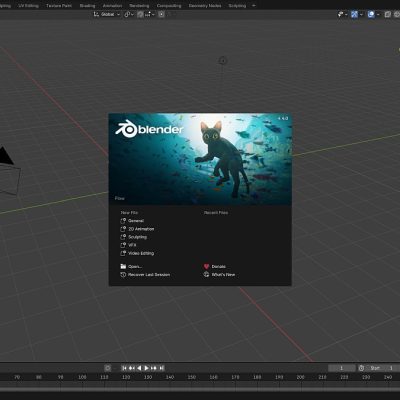400x400 pixels.
Task: Toggle the preview range clock icon
Action: click(x=361, y=368)
